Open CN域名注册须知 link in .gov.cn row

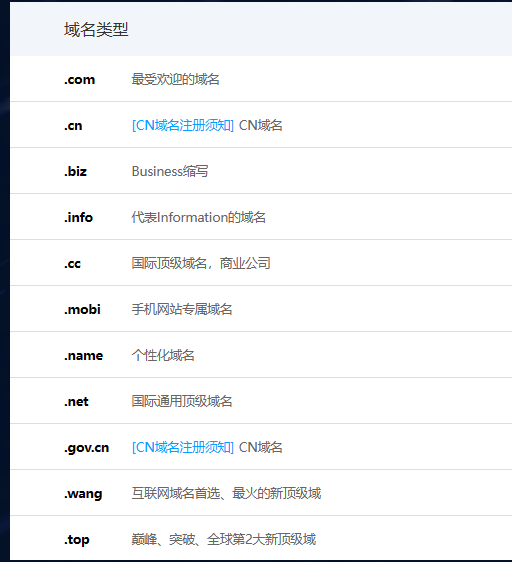pos(183,447)
